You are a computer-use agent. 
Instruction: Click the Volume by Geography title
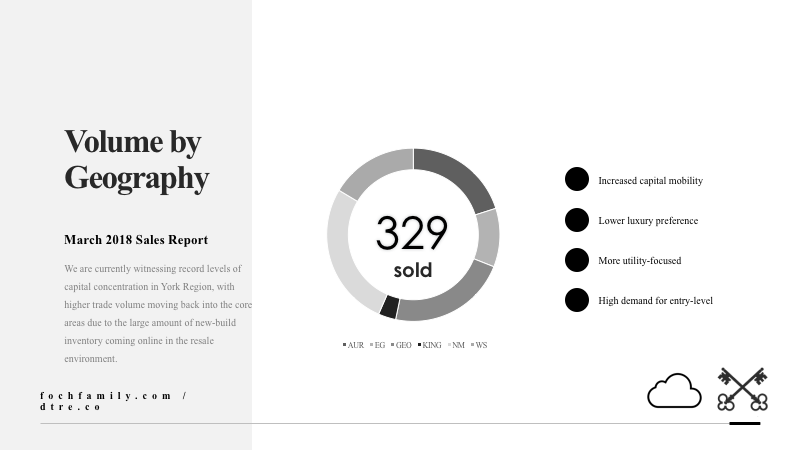tap(136, 160)
